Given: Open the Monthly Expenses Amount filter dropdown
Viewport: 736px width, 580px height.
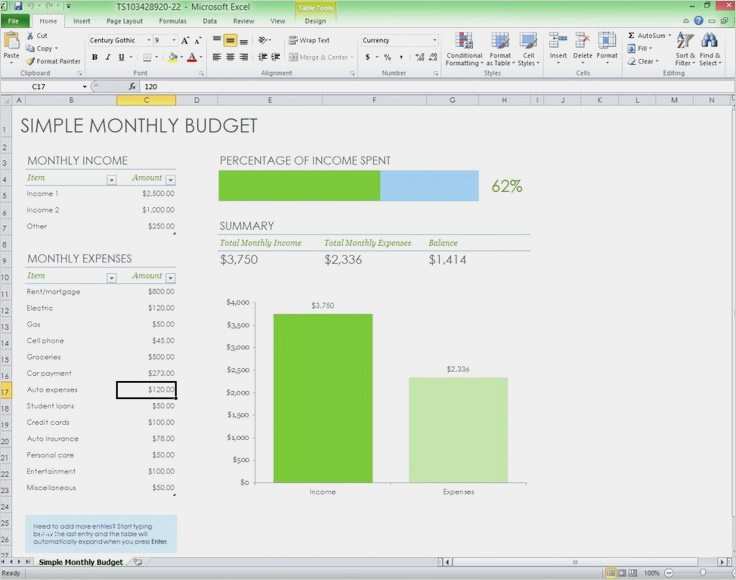Looking at the screenshot, I should tap(171, 278).
